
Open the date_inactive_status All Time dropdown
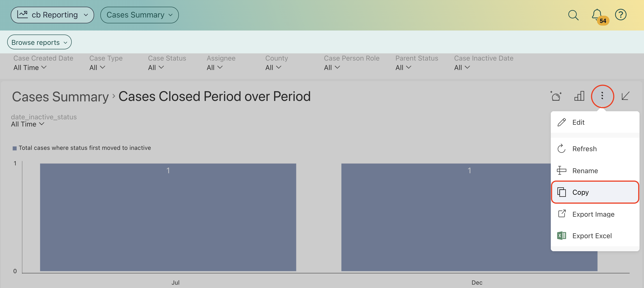pyautogui.click(x=28, y=124)
